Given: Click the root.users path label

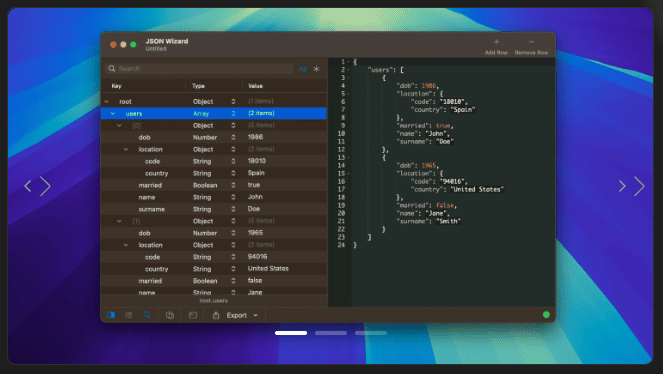Looking at the screenshot, I should 214,300.
